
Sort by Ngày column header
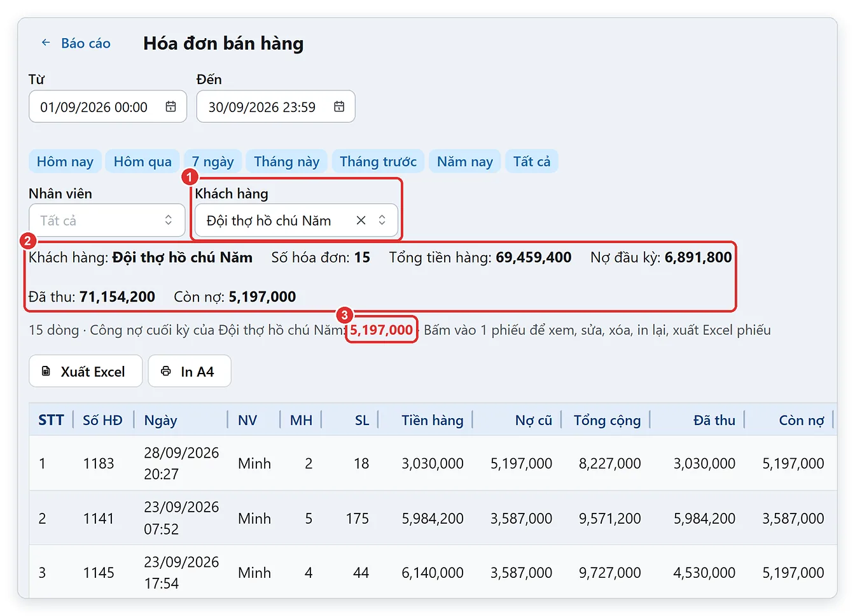click(161, 420)
